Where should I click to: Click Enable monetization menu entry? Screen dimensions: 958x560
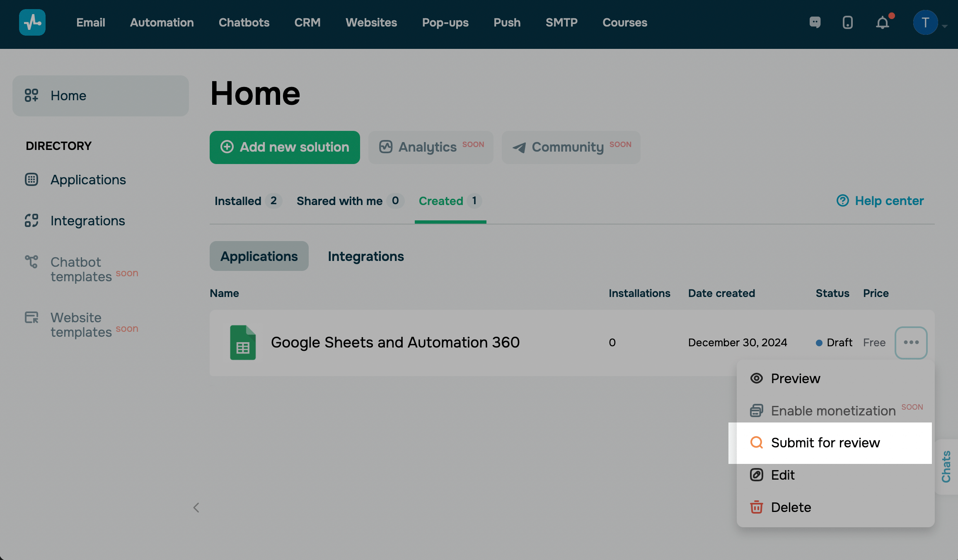tap(836, 410)
